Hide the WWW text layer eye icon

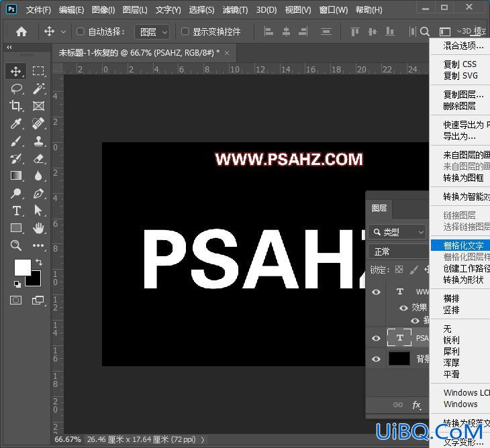pos(377,292)
